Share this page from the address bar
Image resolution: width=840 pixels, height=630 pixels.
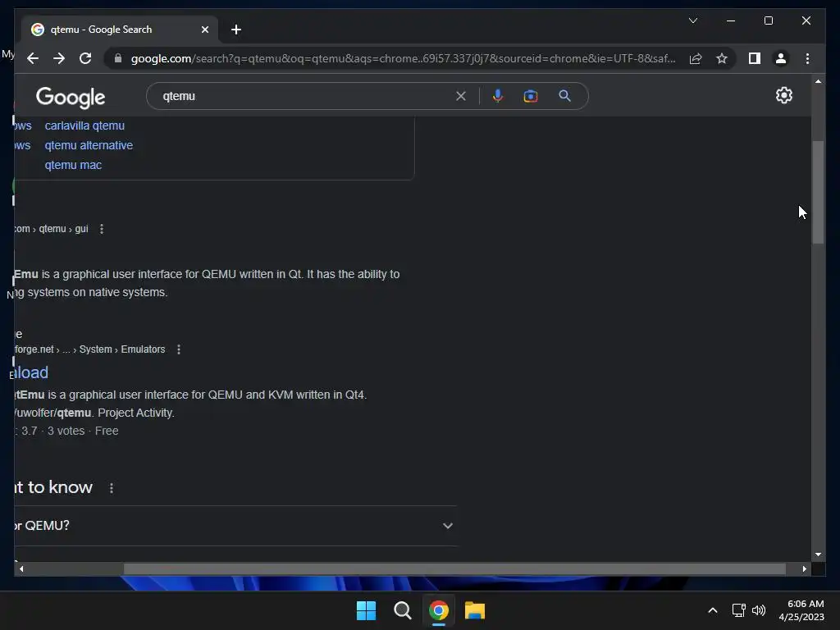pyautogui.click(x=696, y=58)
